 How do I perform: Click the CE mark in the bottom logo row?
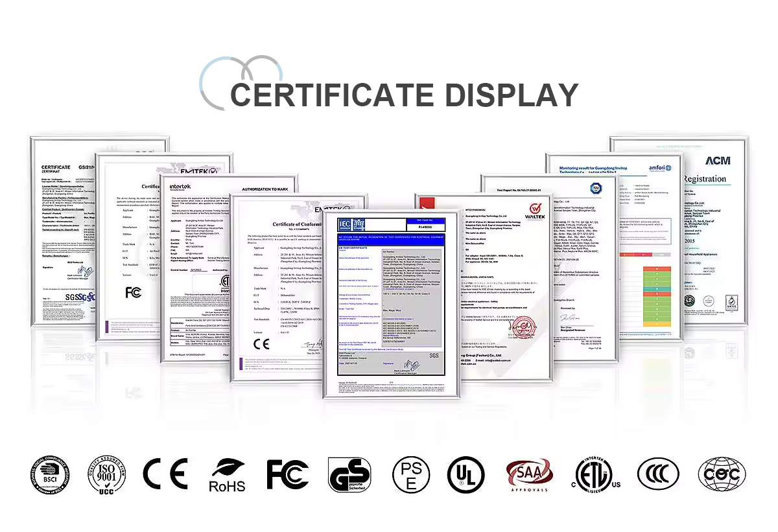165,474
